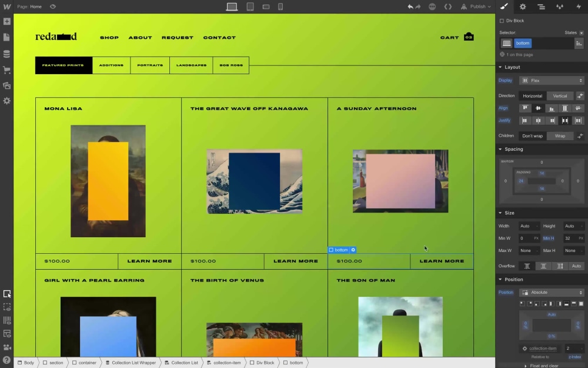Switch to Tablet breakpoint view

tap(250, 6)
